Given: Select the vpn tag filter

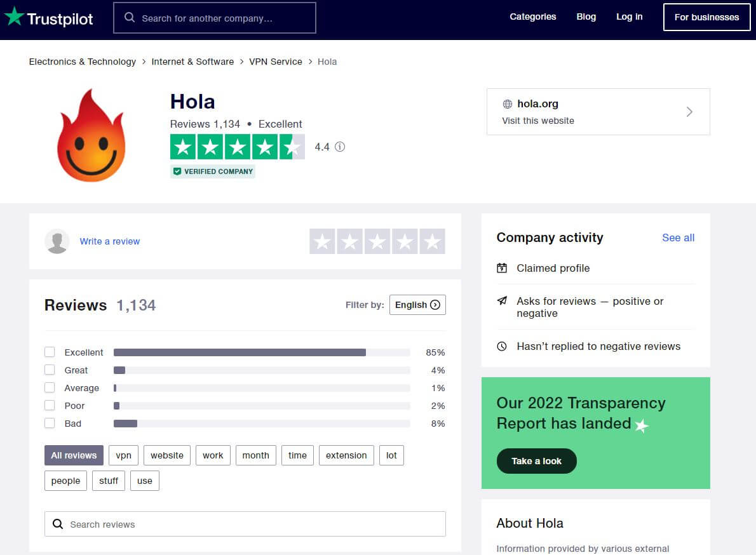Looking at the screenshot, I should [x=123, y=455].
